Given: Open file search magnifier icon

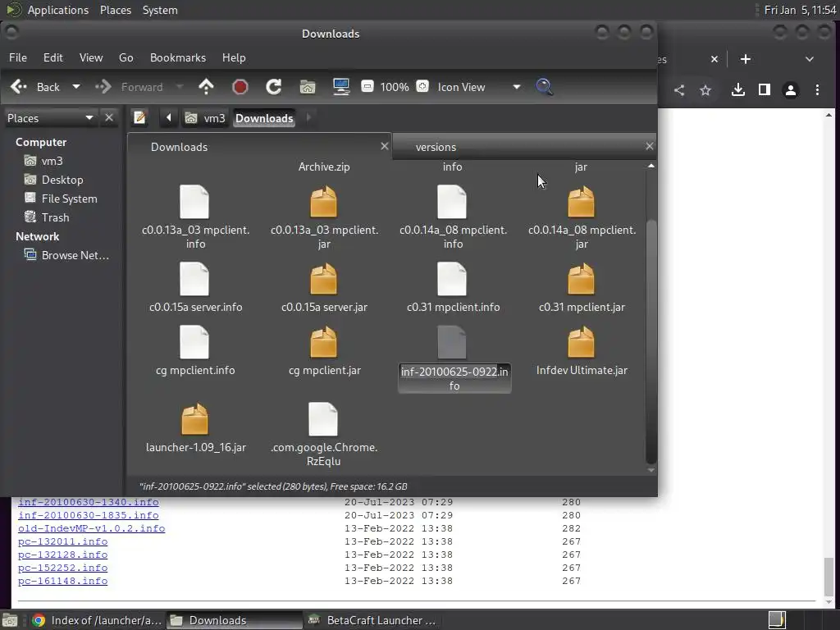Looking at the screenshot, I should 545,87.
